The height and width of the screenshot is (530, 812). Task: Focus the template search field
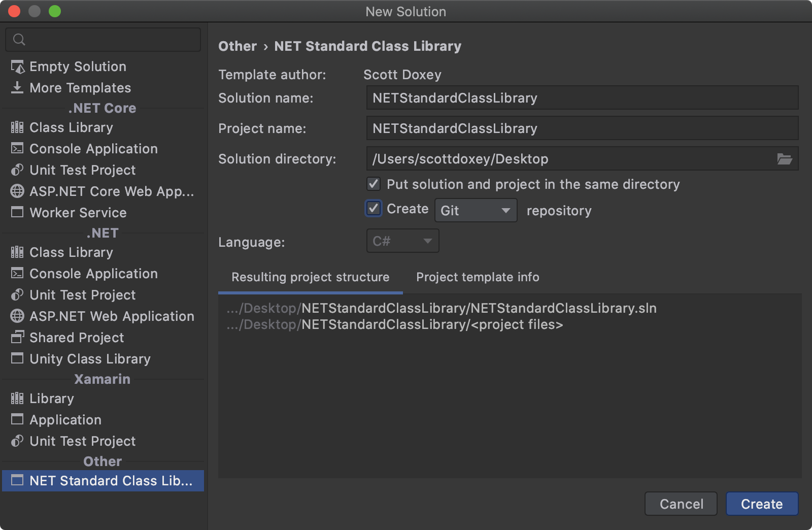(x=103, y=40)
